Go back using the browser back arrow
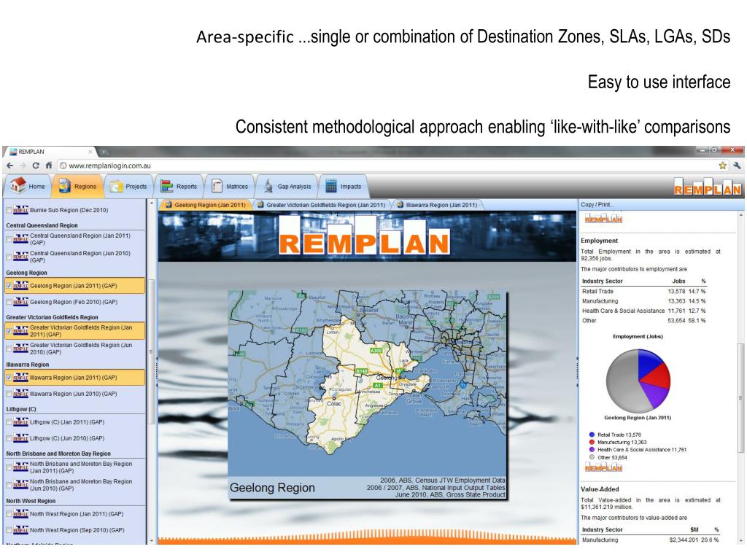 [x=10, y=166]
